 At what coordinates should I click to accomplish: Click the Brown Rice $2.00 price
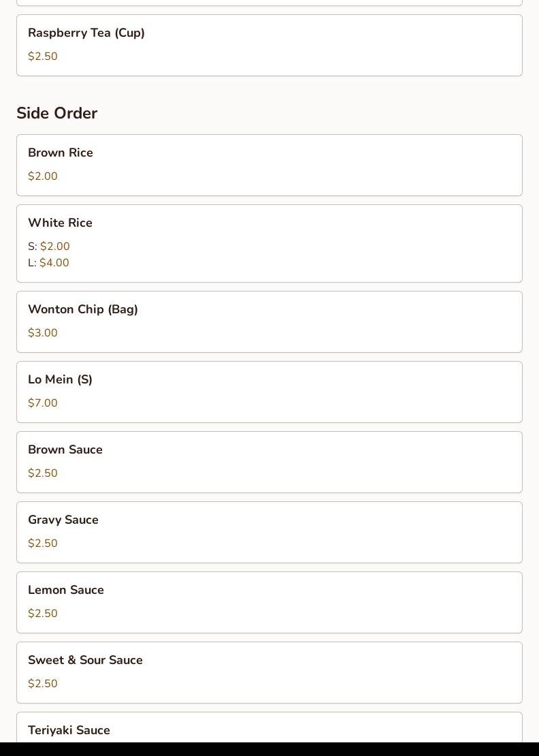(x=43, y=176)
